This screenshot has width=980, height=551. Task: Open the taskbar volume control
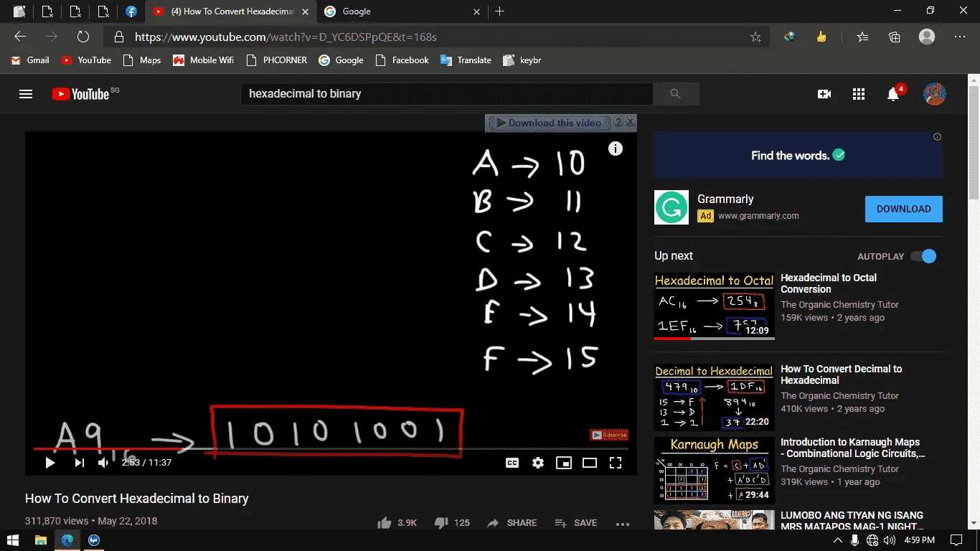890,540
